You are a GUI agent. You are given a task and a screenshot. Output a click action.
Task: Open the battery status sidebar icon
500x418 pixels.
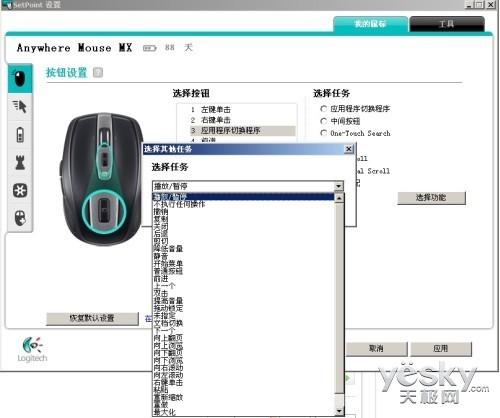[20, 135]
